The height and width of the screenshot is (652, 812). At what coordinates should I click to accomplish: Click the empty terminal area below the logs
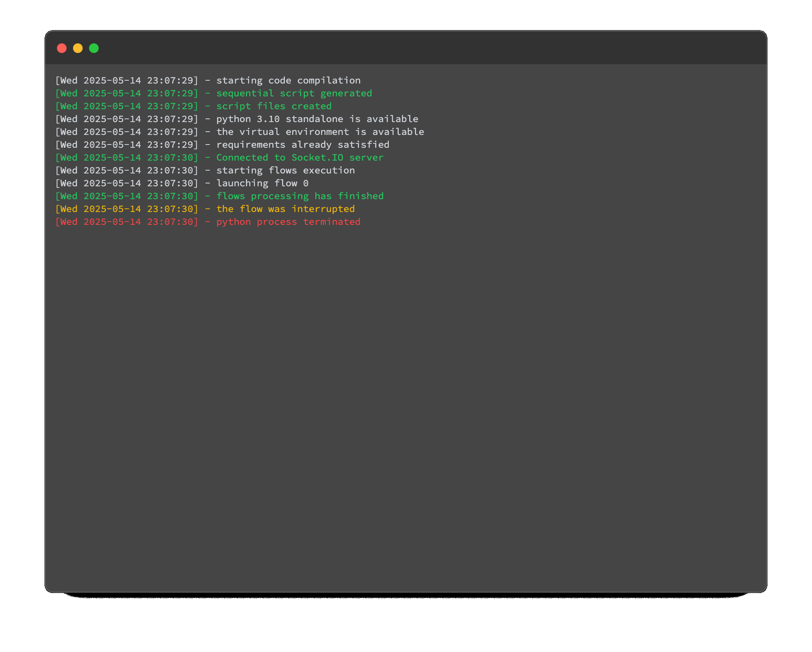click(x=405, y=401)
